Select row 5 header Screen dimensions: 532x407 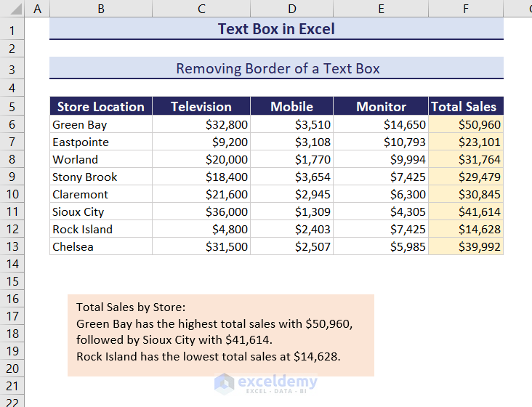click(x=12, y=107)
